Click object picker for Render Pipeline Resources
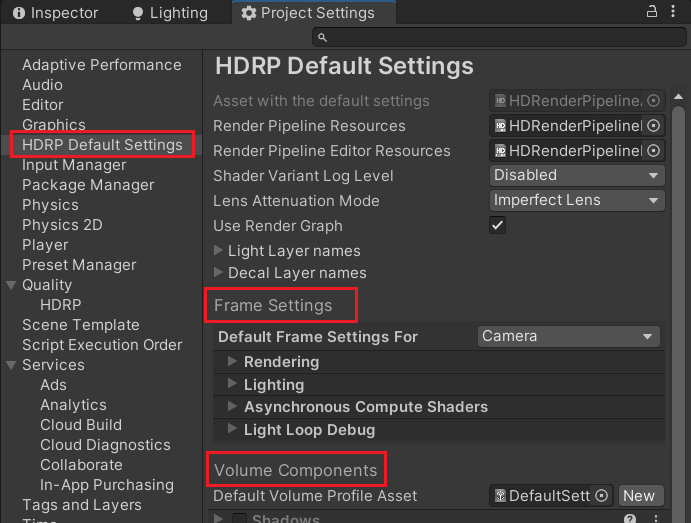This screenshot has height=523, width=691. 654,126
